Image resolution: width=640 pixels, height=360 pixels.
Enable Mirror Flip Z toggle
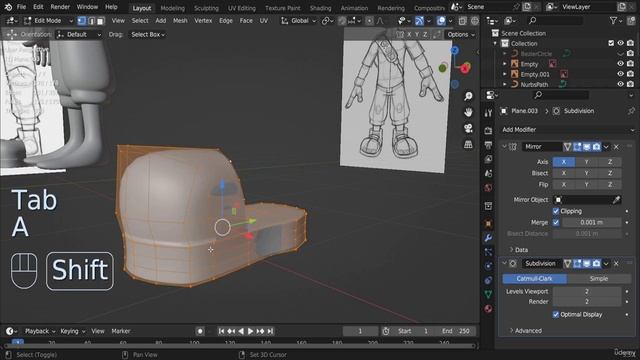[610, 184]
